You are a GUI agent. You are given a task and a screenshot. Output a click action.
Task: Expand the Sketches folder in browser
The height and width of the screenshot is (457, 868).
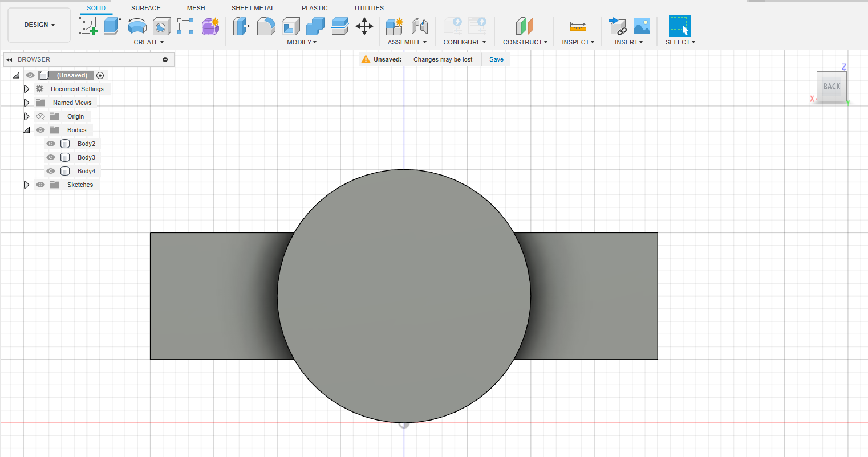point(26,185)
